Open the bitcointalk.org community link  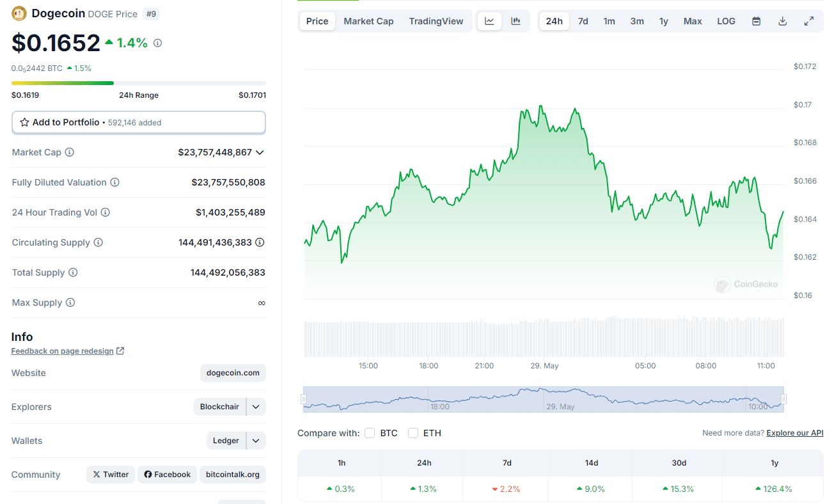[x=233, y=475]
